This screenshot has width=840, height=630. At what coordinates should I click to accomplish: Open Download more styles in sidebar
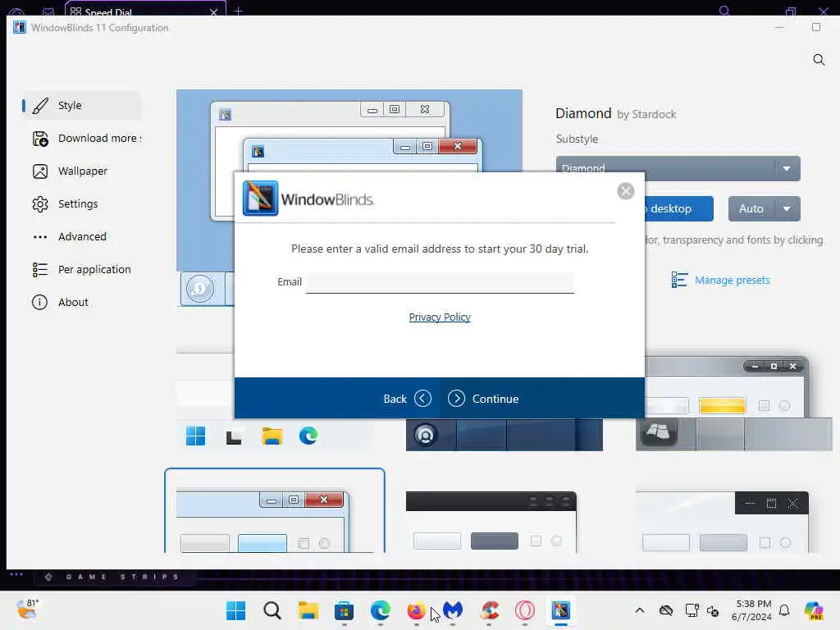pyautogui.click(x=85, y=138)
